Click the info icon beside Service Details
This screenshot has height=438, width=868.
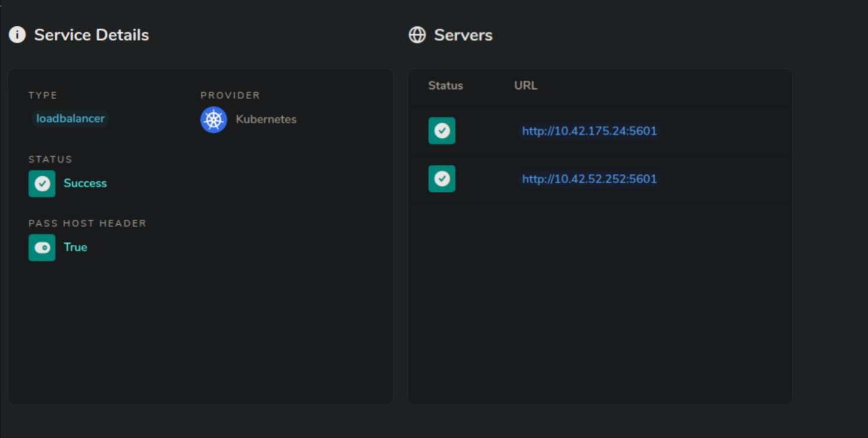click(17, 35)
